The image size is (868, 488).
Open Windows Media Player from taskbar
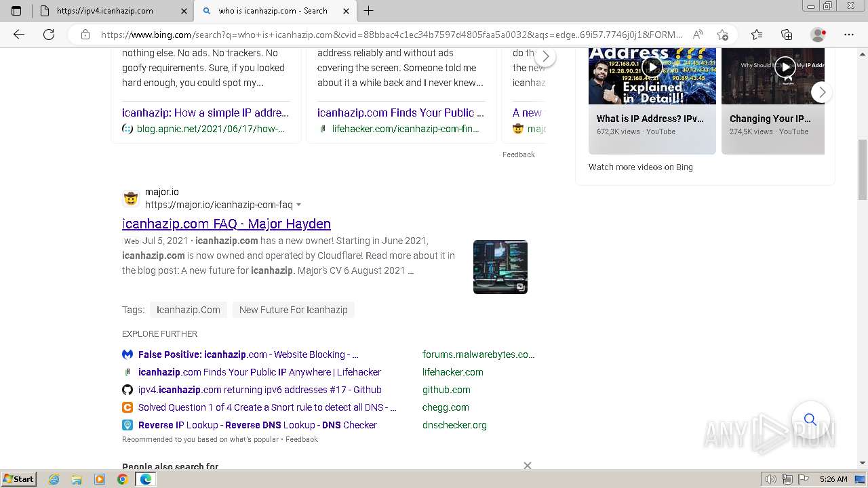[x=100, y=479]
